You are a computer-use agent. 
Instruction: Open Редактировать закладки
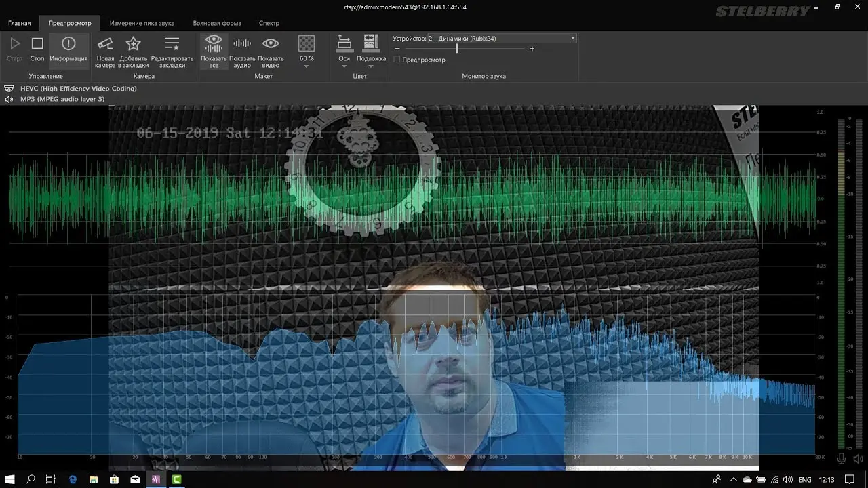172,50
